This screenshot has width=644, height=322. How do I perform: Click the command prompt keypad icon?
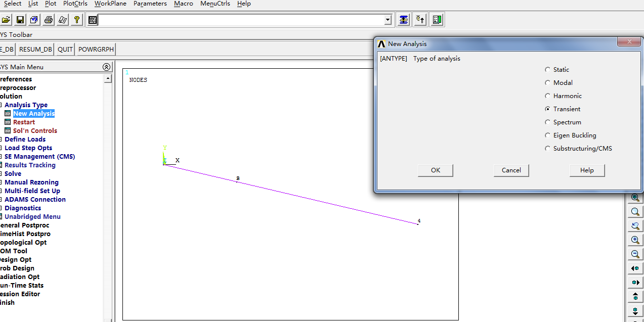click(x=93, y=20)
